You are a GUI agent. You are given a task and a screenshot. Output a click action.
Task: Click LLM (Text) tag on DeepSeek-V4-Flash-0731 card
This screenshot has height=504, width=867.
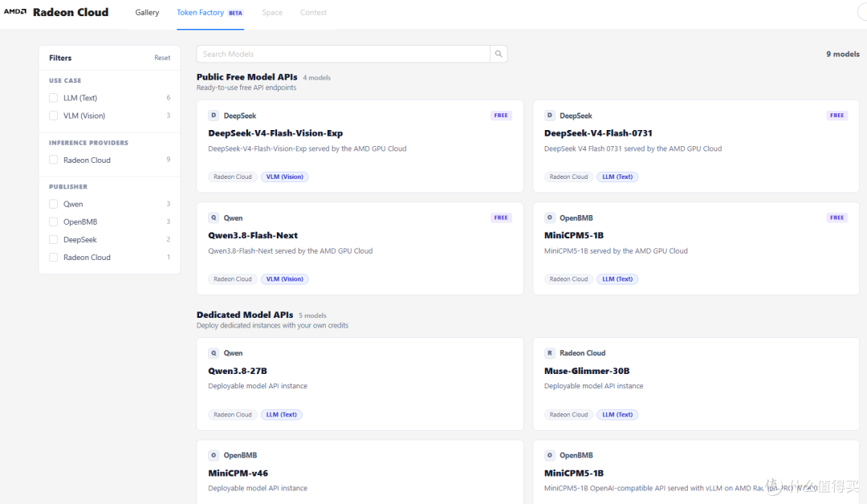point(617,177)
